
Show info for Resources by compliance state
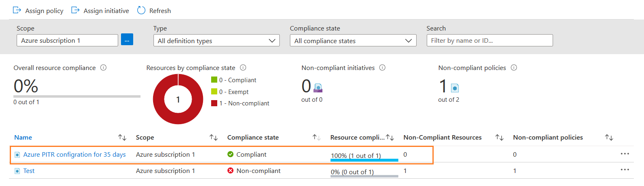click(243, 68)
